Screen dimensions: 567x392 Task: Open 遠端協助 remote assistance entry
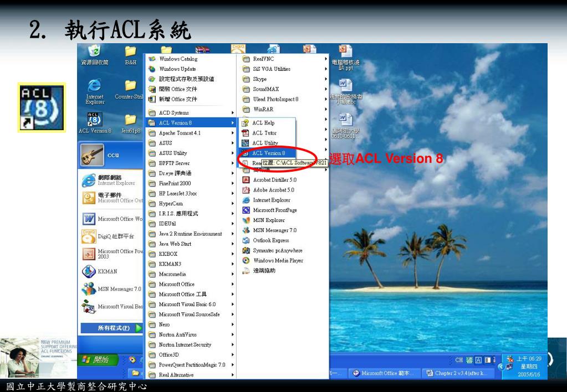coord(283,271)
